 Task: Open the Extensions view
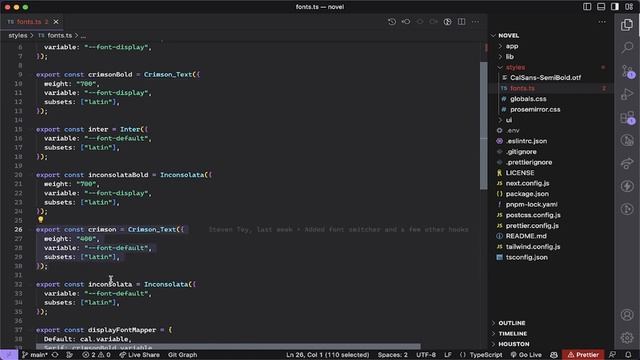[627, 118]
